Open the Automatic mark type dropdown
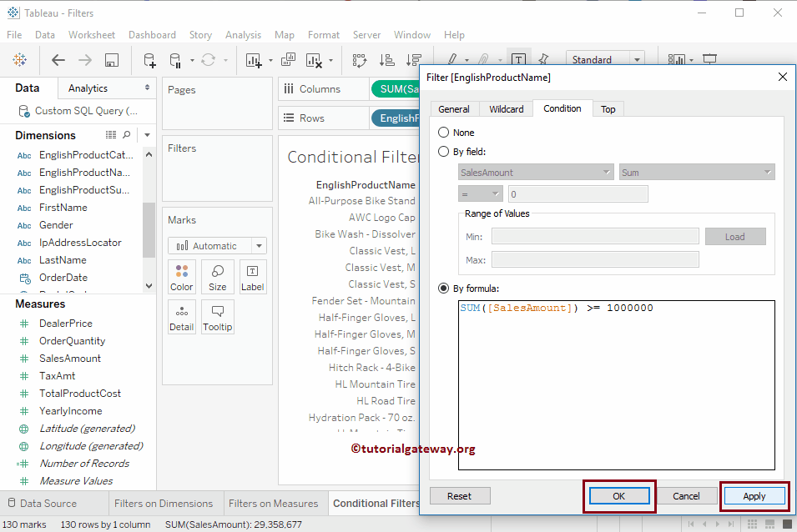This screenshot has height=532, width=797. (x=259, y=245)
